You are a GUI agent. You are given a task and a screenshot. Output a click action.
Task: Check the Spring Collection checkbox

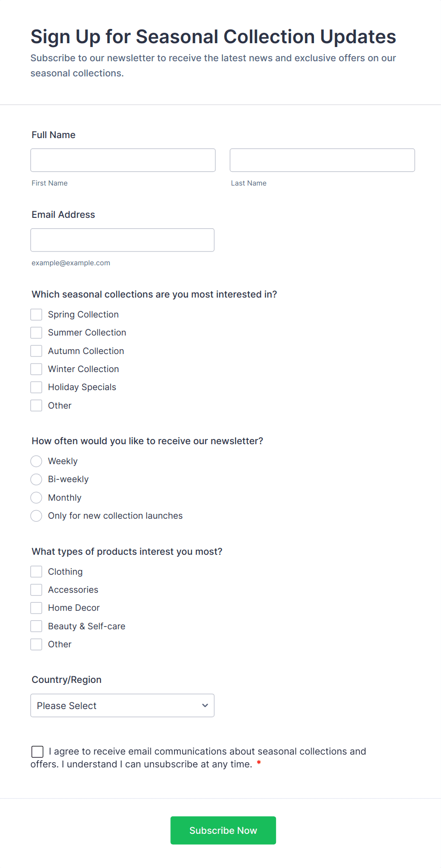36,314
